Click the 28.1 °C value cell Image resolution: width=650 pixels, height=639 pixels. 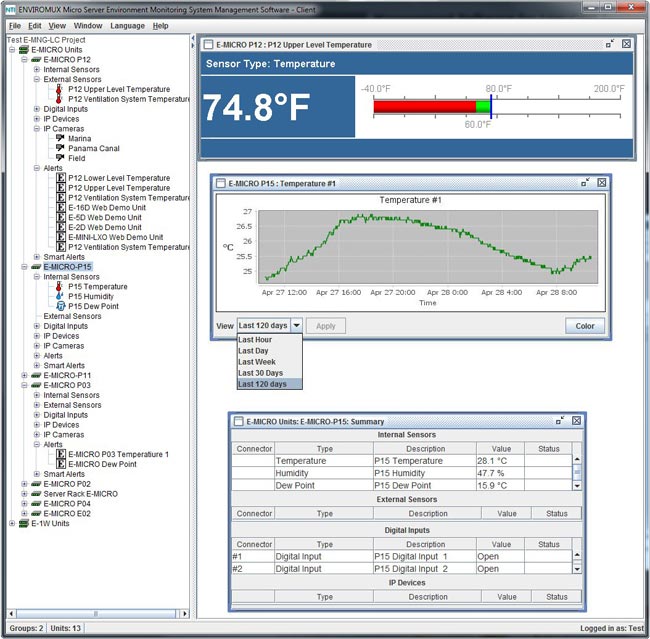(500, 461)
